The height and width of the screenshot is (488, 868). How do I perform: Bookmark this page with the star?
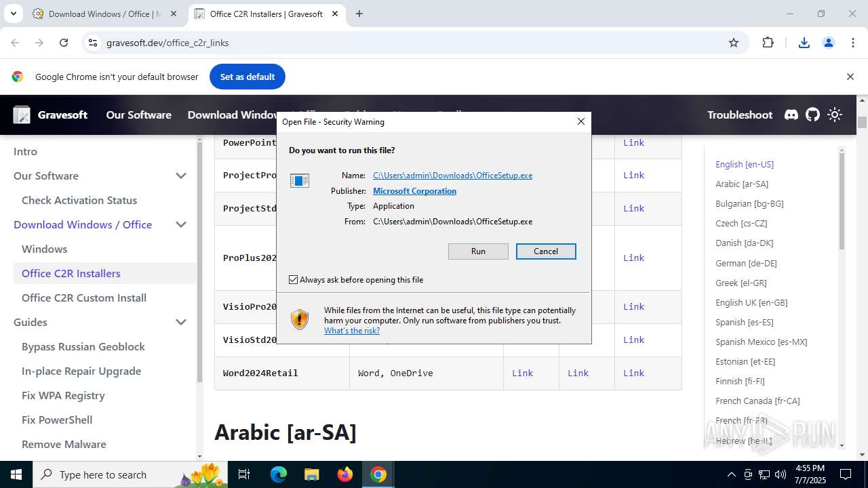click(x=733, y=43)
